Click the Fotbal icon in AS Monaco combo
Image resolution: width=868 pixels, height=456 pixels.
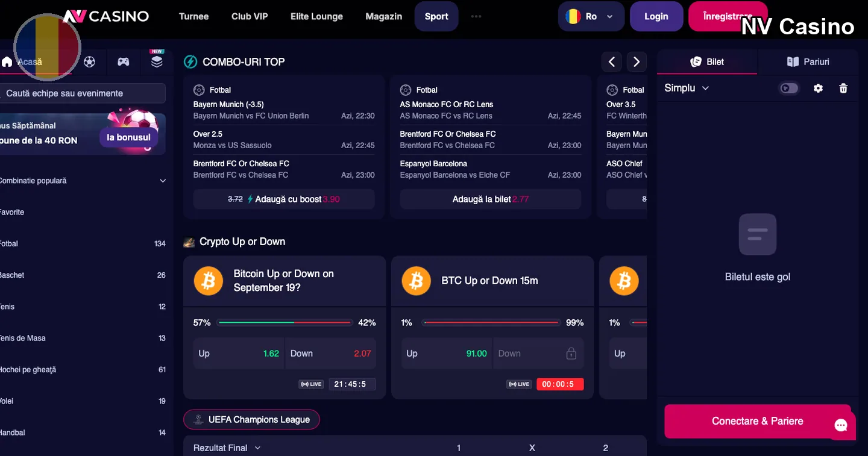(406, 90)
